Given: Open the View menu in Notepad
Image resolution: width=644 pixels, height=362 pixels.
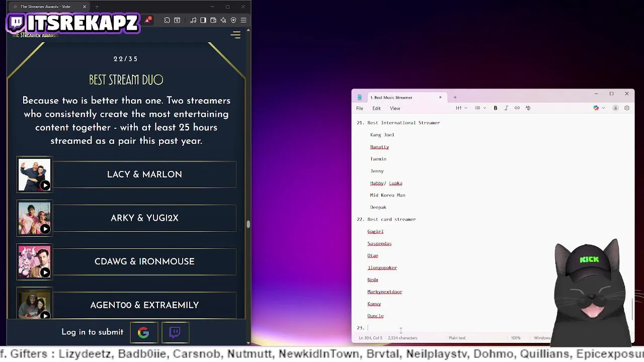Looking at the screenshot, I should (x=395, y=109).
